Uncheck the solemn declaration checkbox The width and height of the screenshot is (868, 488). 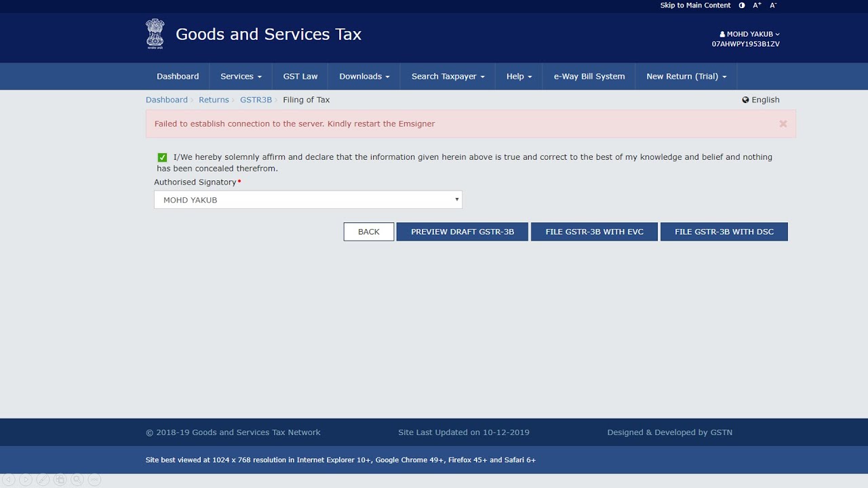coord(162,157)
